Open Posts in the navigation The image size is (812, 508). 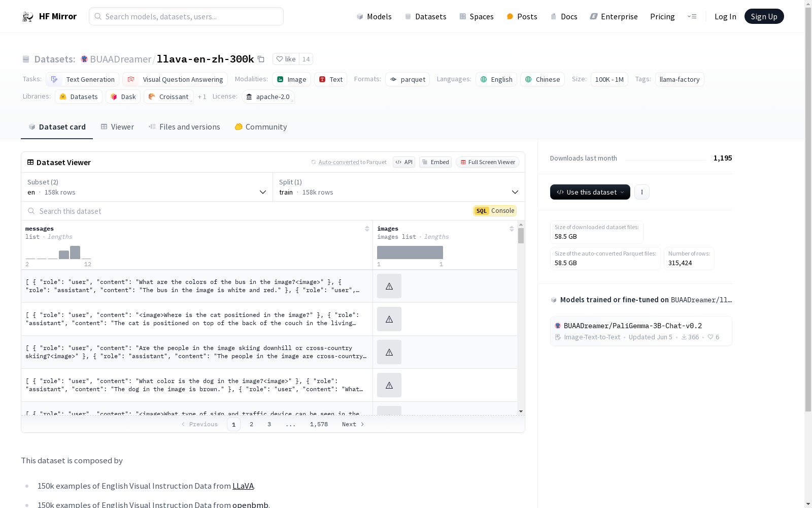coord(522,16)
